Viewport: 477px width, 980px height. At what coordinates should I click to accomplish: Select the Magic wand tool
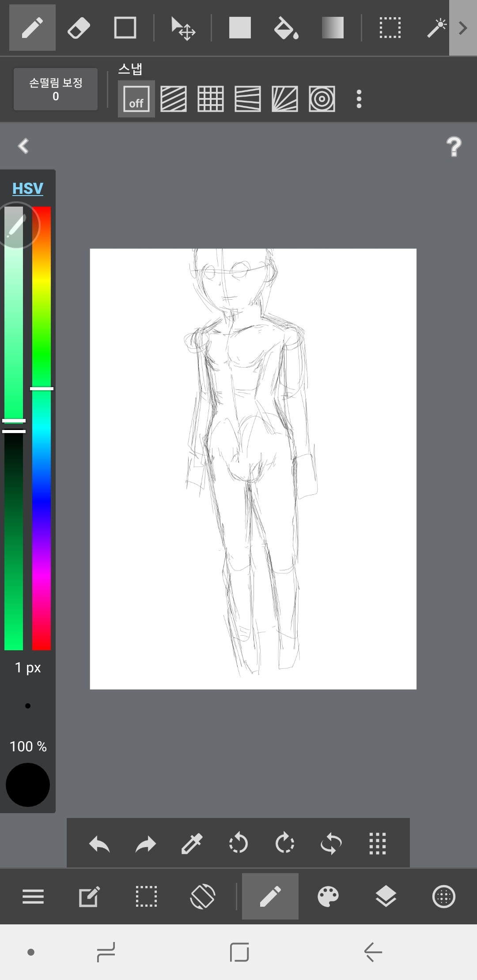point(436,28)
